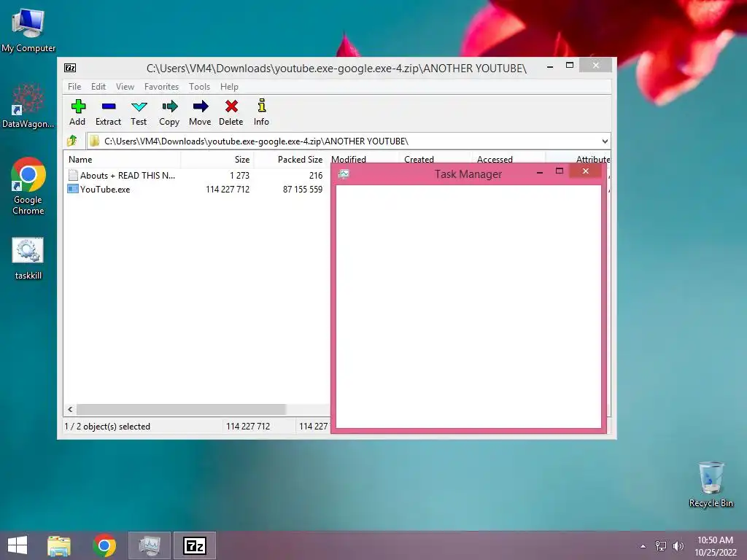Open the Help menu

click(x=229, y=87)
